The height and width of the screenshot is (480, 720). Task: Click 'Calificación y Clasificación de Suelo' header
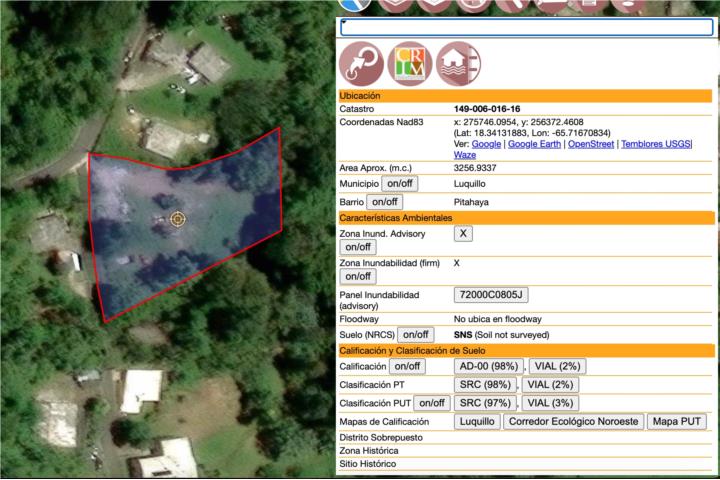527,351
